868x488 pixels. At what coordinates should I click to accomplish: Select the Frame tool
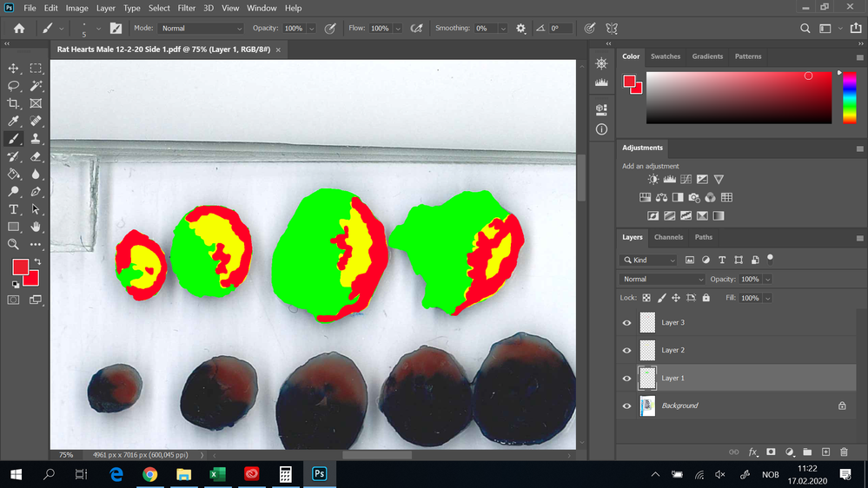point(36,103)
